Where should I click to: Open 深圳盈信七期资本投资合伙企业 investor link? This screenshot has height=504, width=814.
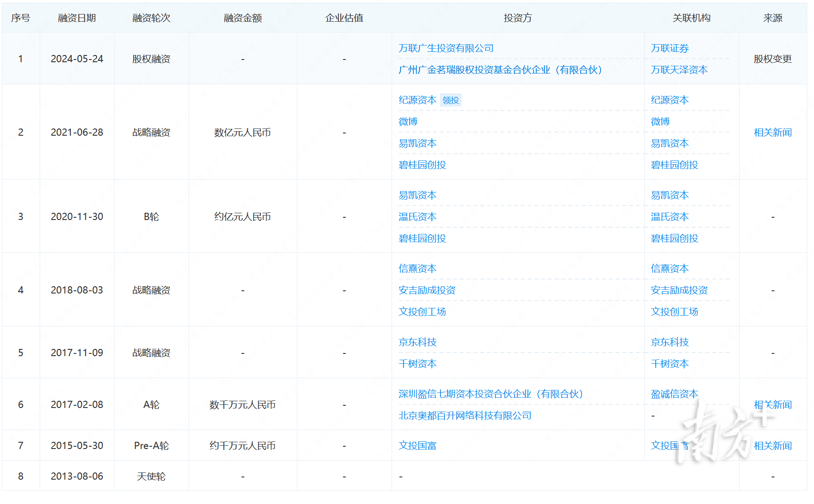coord(490,394)
